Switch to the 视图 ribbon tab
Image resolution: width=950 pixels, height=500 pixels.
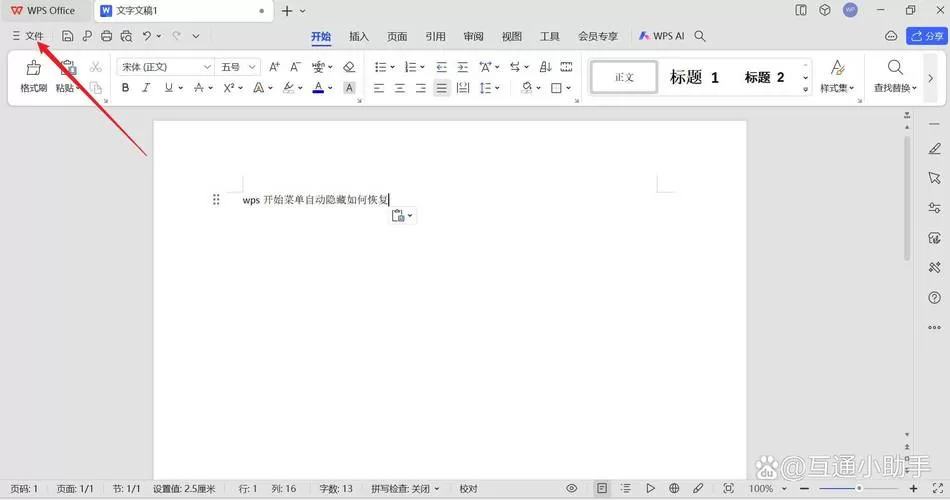pos(511,36)
